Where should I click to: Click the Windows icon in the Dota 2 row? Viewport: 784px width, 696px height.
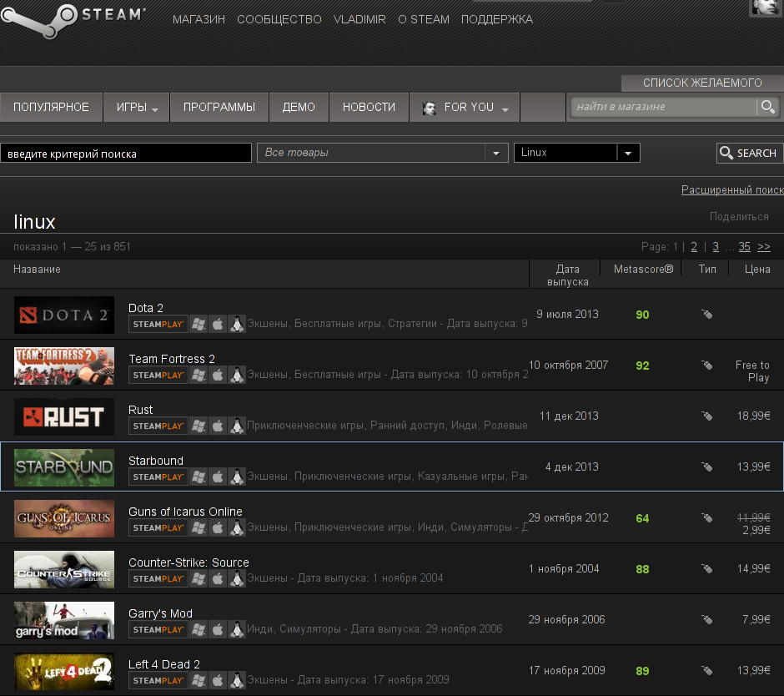(x=199, y=325)
